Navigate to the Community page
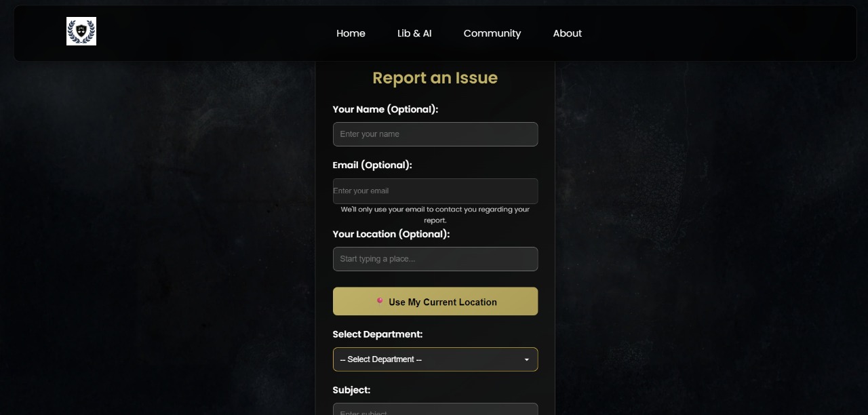 coord(492,33)
